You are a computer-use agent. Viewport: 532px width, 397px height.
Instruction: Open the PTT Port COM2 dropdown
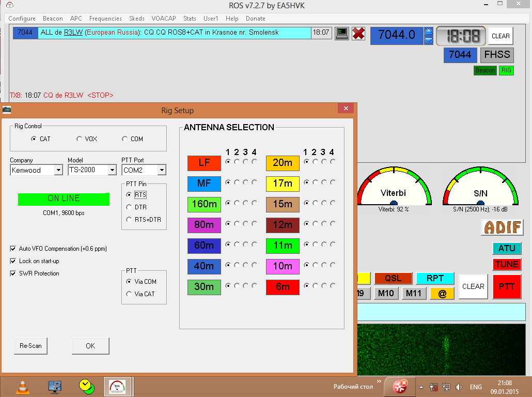[x=162, y=170]
